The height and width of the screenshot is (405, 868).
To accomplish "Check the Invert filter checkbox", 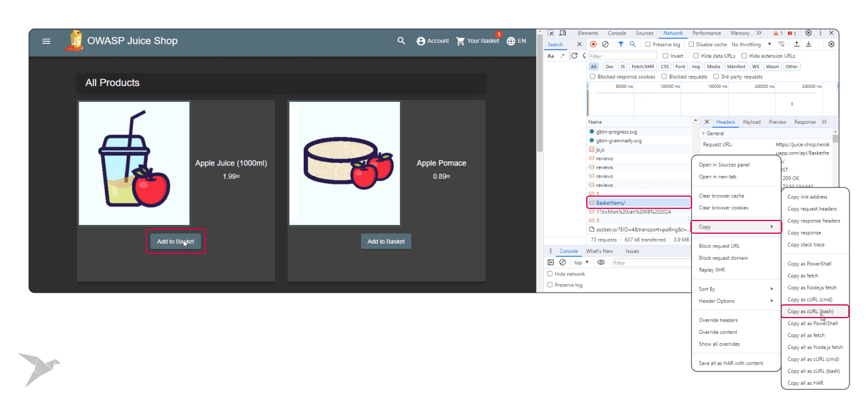I will tap(665, 56).
